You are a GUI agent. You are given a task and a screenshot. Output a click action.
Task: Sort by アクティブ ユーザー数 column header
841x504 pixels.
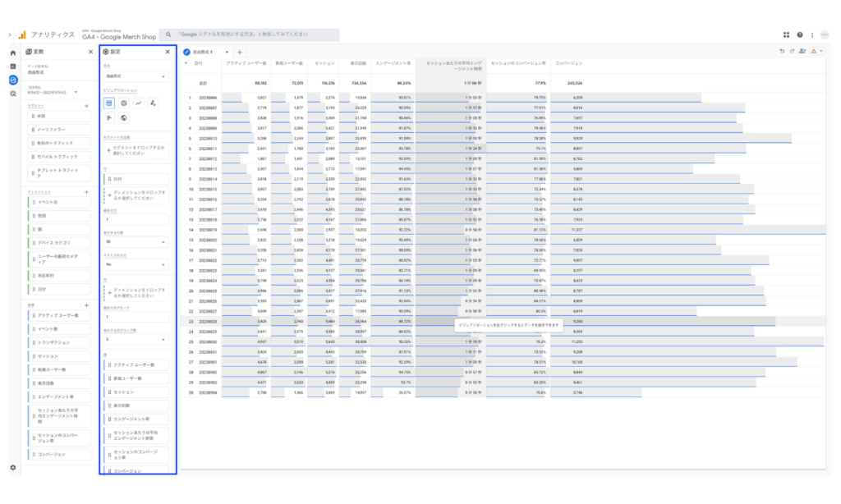tap(246, 63)
